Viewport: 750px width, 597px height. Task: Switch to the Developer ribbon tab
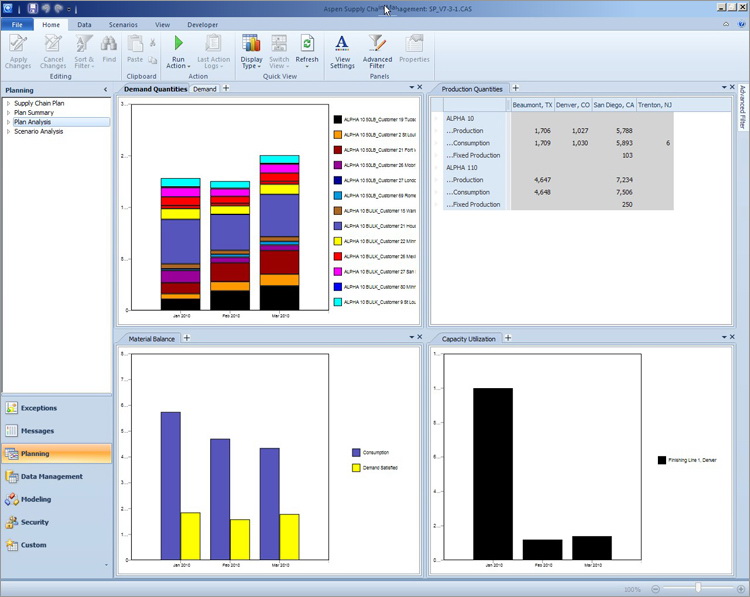click(x=202, y=24)
